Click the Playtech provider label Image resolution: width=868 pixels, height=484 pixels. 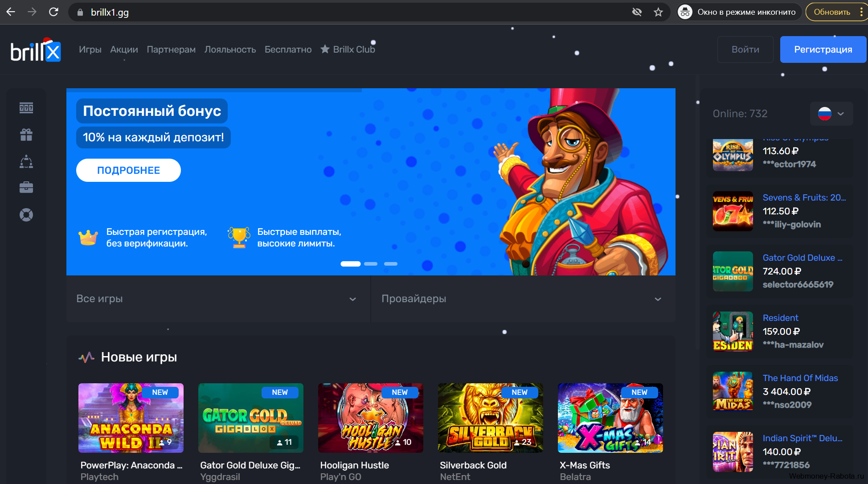pyautogui.click(x=99, y=477)
